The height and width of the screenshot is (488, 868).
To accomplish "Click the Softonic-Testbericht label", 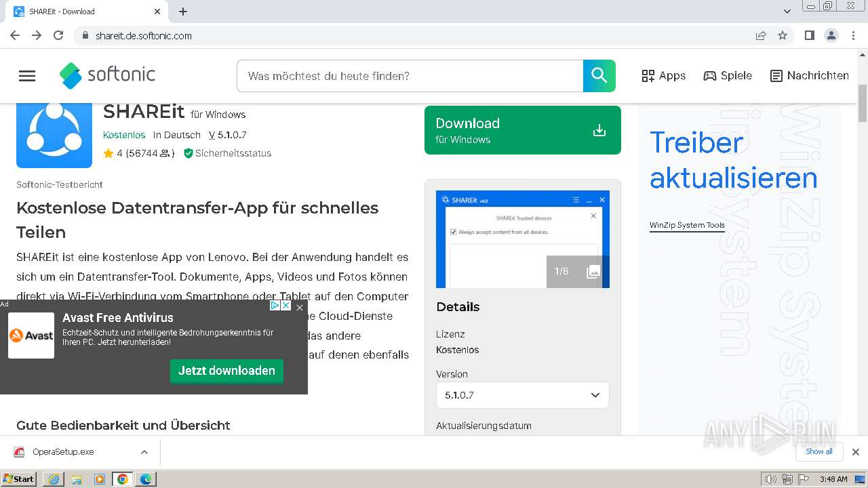I will pos(60,184).
